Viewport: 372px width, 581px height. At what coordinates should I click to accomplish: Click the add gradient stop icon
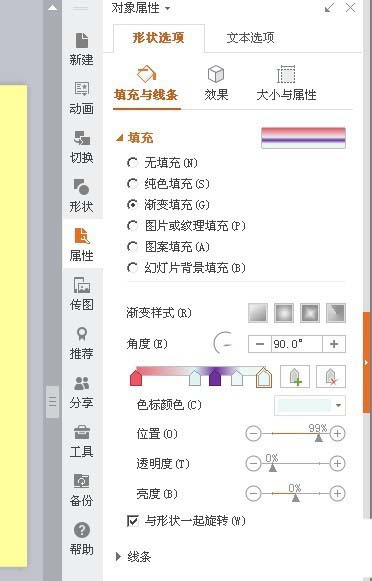(x=295, y=376)
